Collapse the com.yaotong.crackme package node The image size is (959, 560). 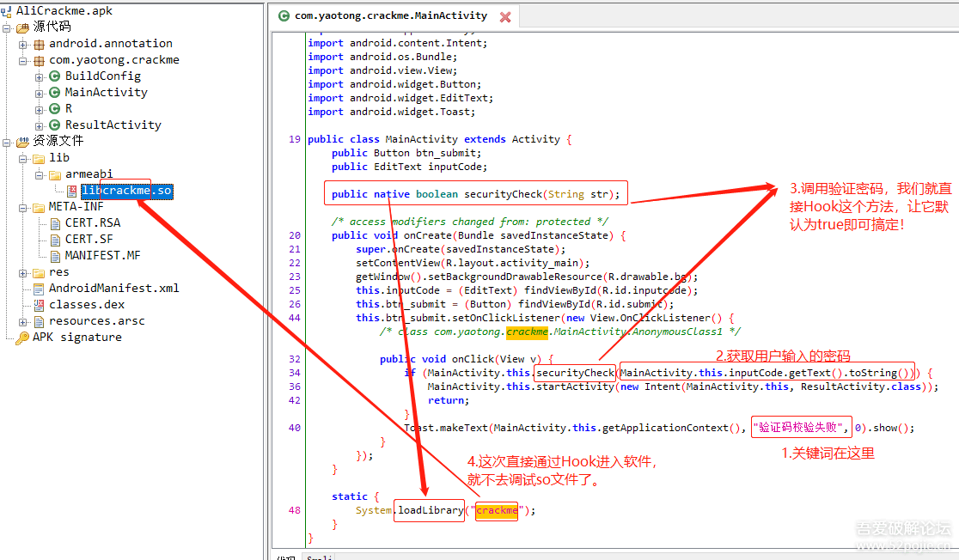(23, 61)
